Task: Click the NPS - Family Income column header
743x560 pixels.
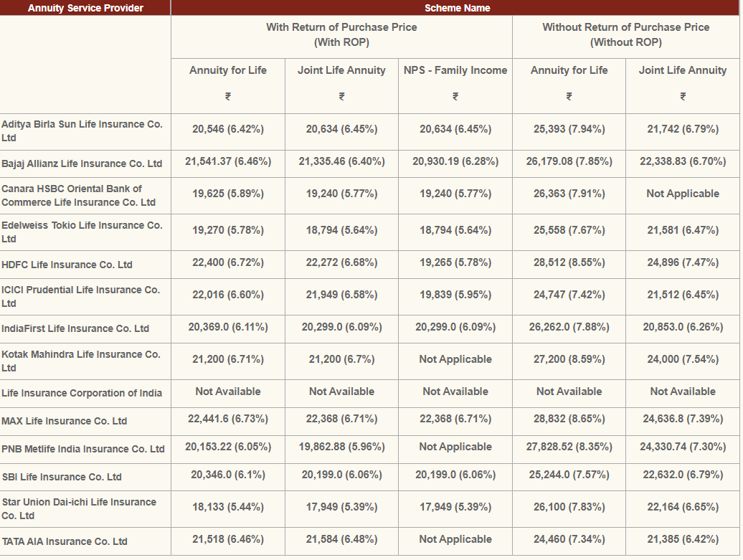Action: [x=455, y=70]
